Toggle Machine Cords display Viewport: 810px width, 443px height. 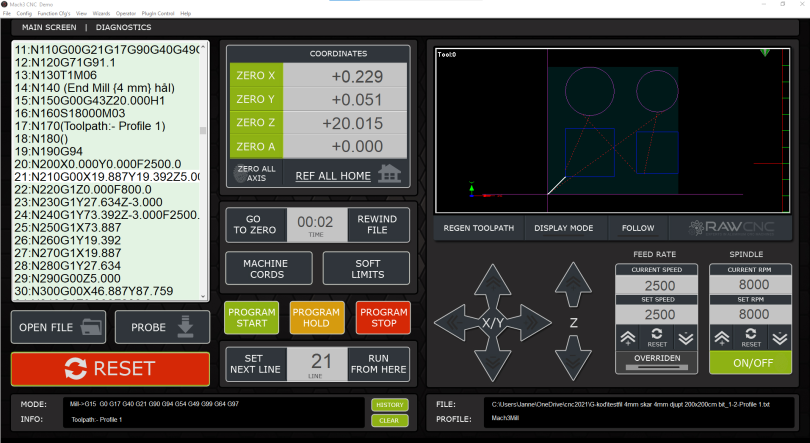(257, 268)
